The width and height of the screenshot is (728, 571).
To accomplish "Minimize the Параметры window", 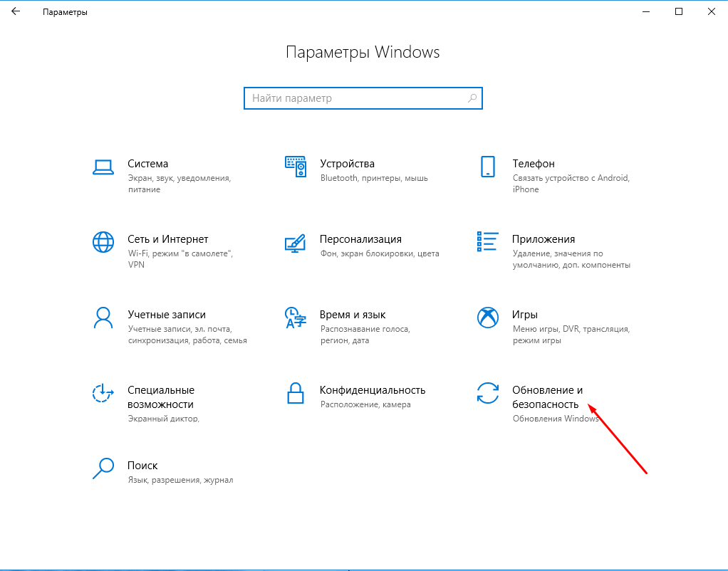I will click(x=646, y=11).
